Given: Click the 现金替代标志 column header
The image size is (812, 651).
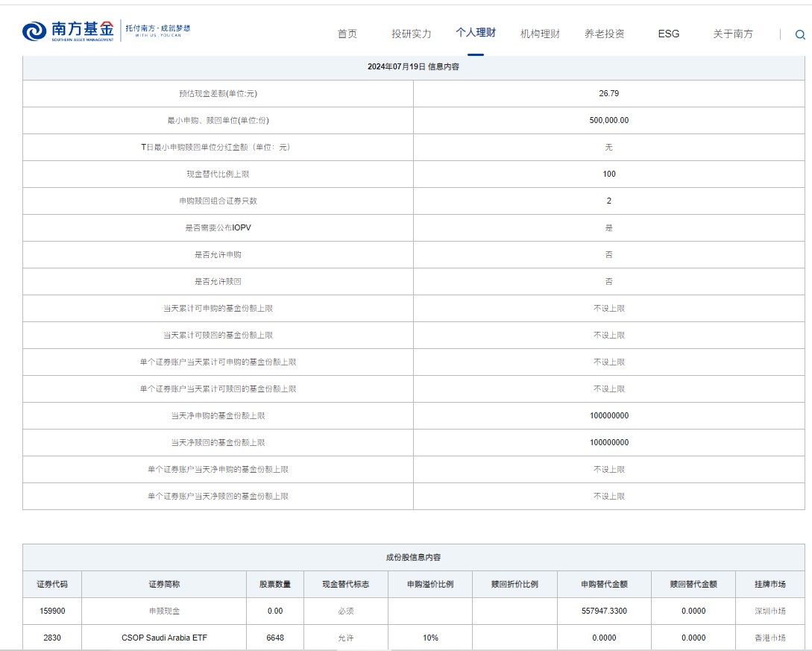Looking at the screenshot, I should pyautogui.click(x=346, y=585).
